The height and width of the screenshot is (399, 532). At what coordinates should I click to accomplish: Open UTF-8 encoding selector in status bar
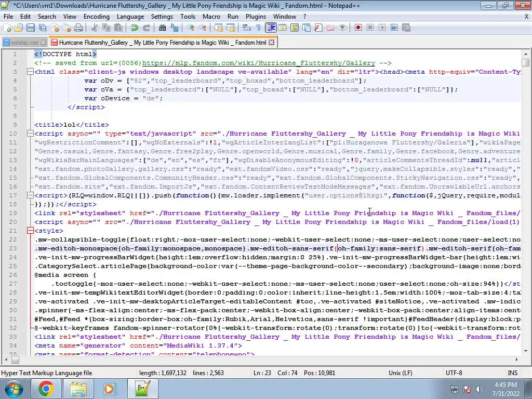454,373
